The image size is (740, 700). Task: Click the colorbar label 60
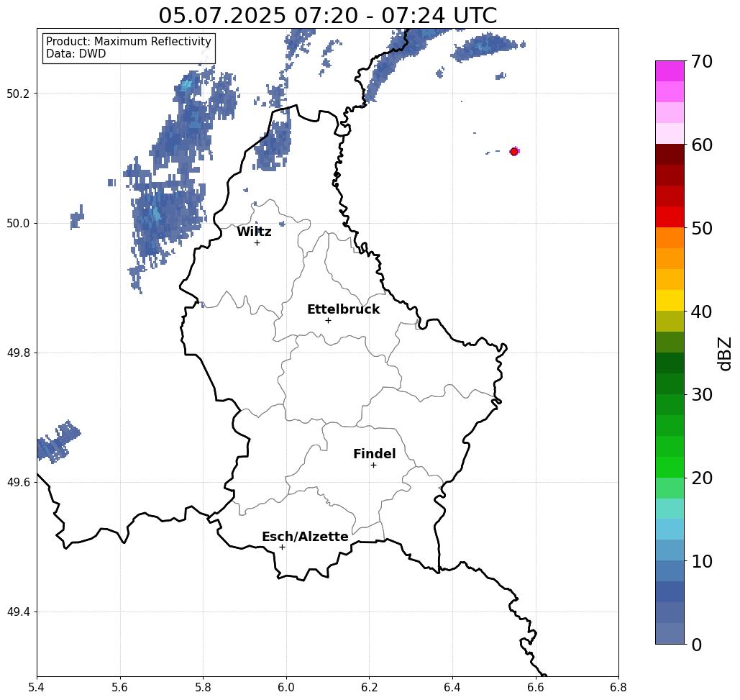[702, 145]
